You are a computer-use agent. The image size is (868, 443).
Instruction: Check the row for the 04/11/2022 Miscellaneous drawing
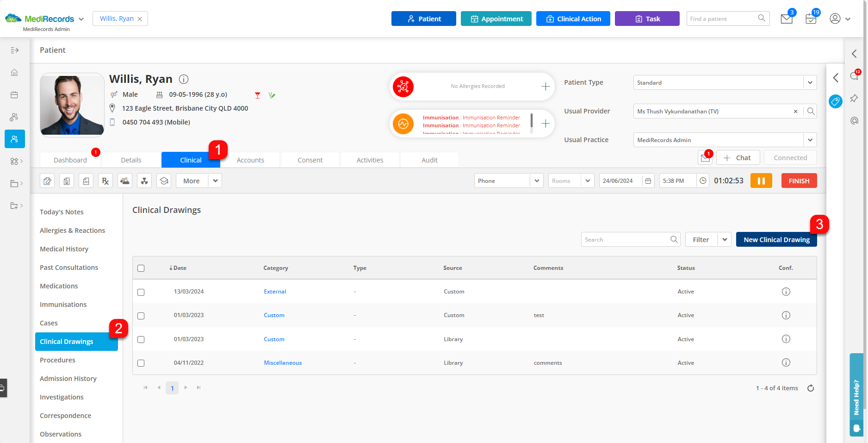[x=141, y=363]
